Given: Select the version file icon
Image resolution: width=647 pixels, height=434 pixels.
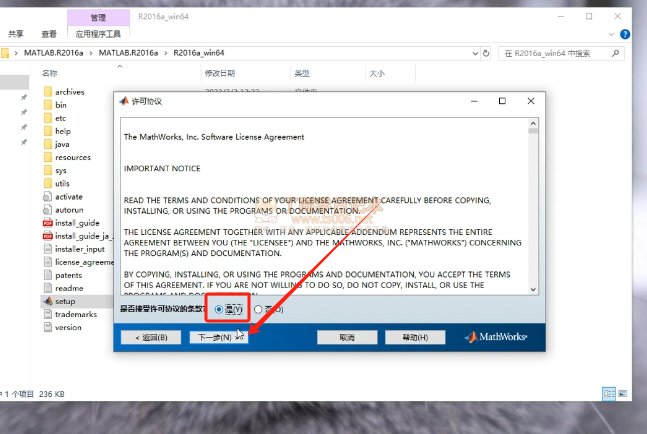Looking at the screenshot, I should point(48,327).
